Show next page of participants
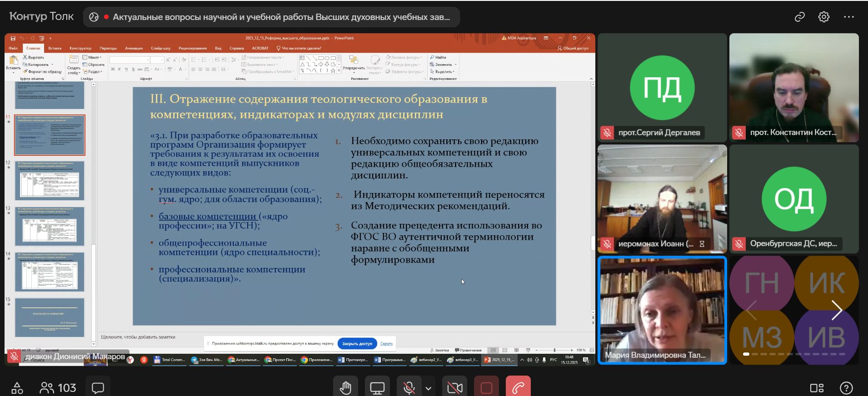This screenshot has height=396, width=868. [x=837, y=310]
